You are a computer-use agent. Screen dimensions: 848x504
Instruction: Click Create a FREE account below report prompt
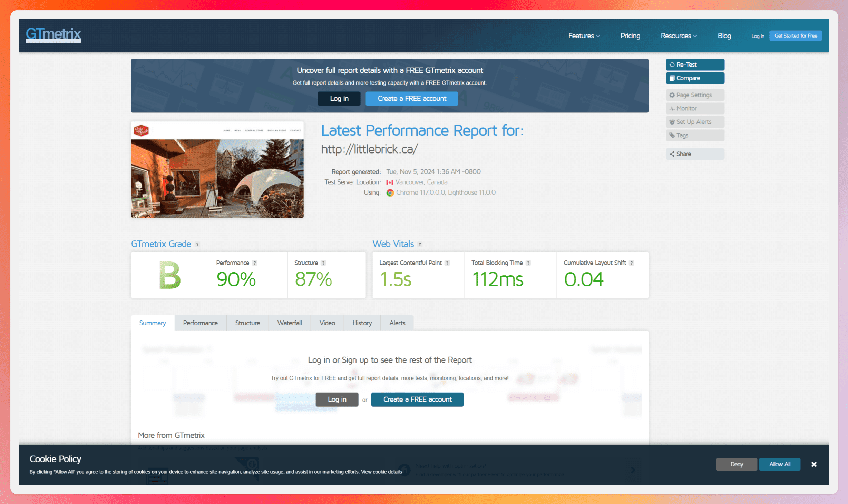tap(417, 399)
